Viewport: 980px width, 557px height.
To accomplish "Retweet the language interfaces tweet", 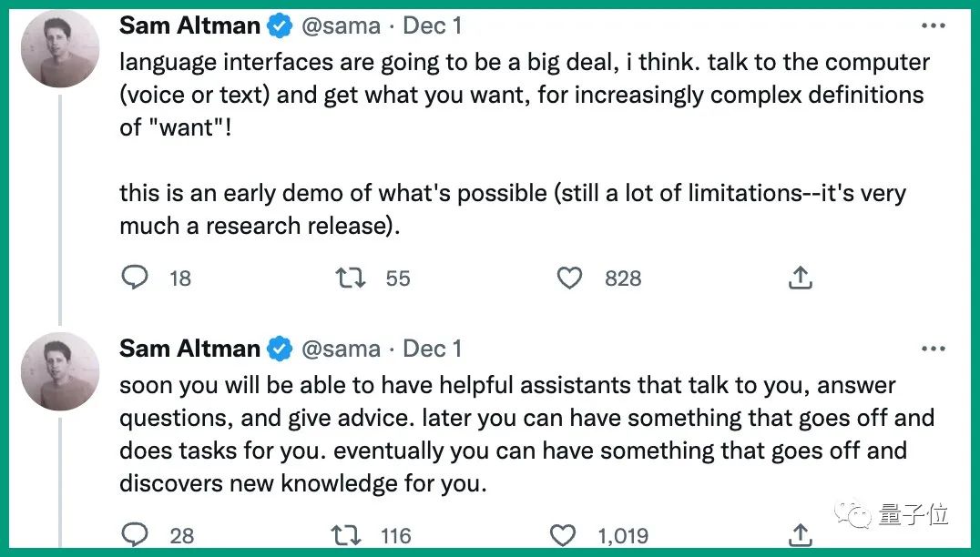I will click(x=351, y=278).
